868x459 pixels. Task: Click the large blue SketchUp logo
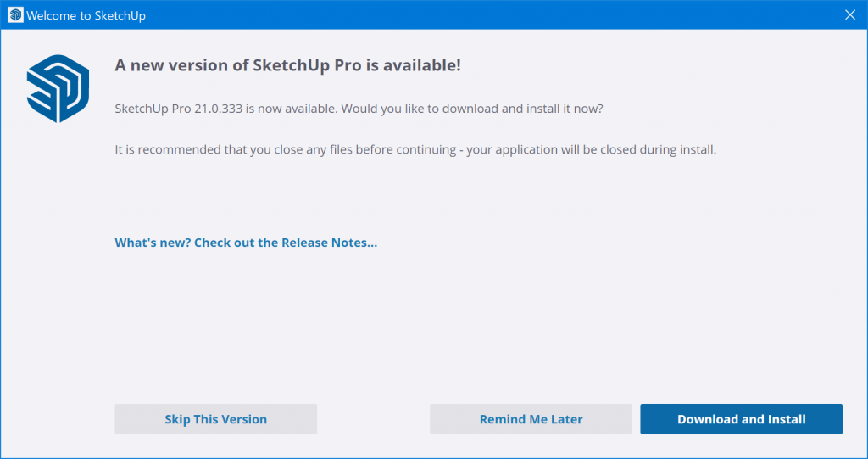point(58,88)
